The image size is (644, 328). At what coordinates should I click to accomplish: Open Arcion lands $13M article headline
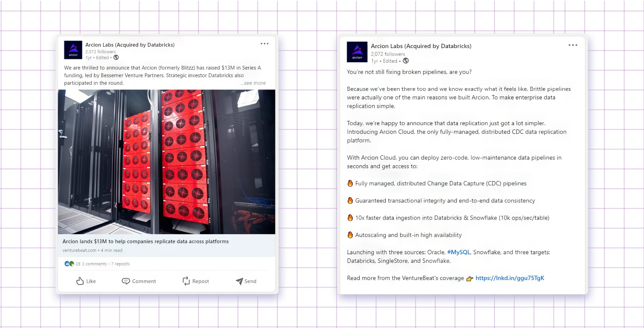[145, 241]
